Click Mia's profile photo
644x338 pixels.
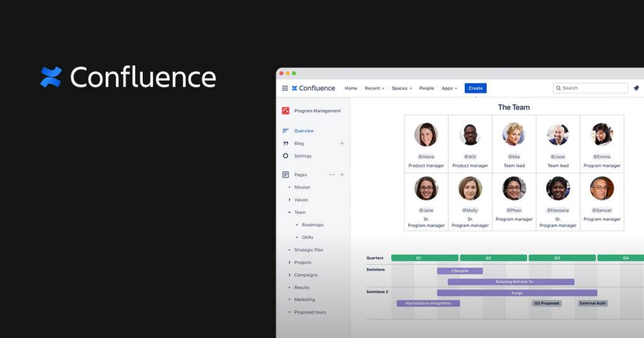(514, 134)
